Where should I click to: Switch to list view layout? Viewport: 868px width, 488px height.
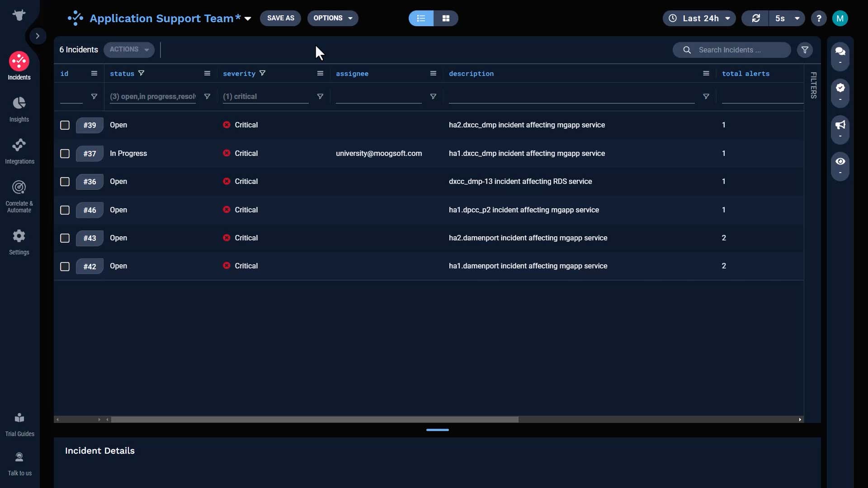421,18
